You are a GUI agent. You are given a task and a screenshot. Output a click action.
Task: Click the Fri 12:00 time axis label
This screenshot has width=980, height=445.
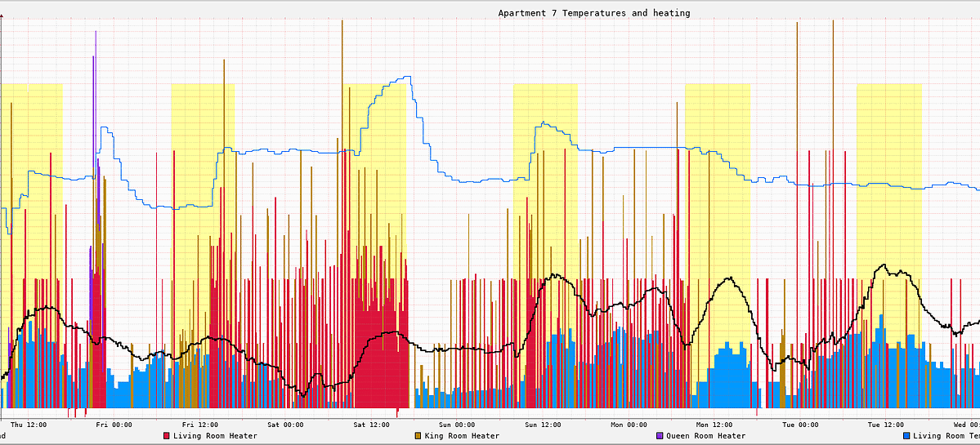199,425
